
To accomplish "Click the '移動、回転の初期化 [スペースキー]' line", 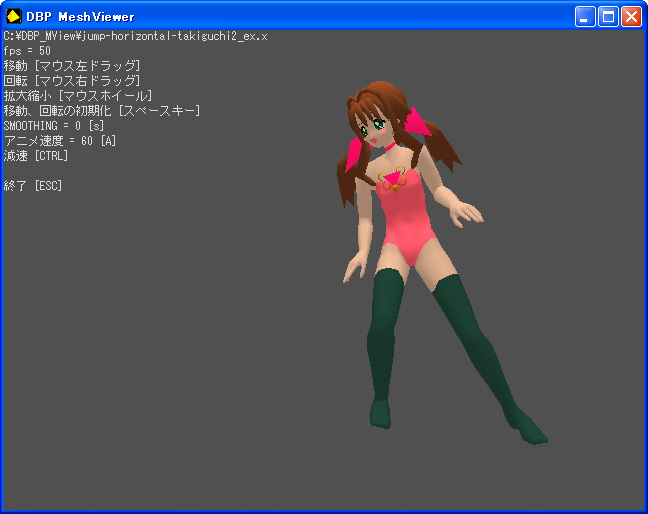I will (102, 111).
